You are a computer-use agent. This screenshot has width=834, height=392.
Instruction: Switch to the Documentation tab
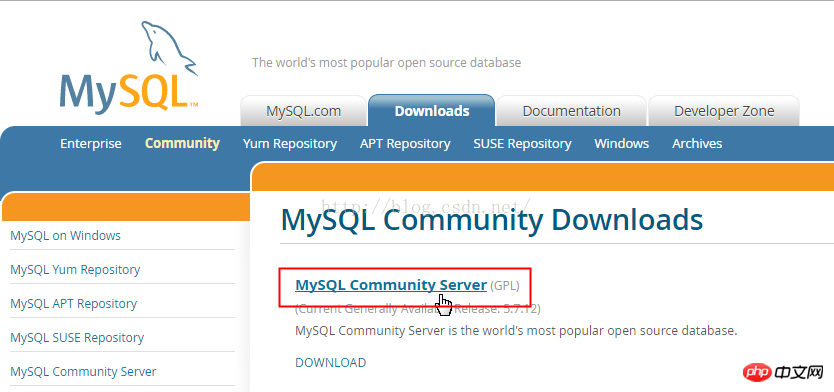pos(571,111)
